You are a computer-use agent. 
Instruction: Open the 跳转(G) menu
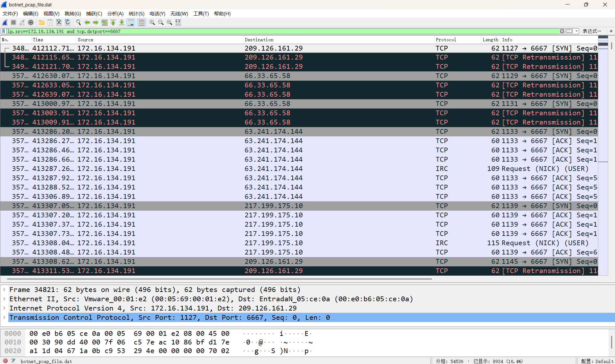73,13
